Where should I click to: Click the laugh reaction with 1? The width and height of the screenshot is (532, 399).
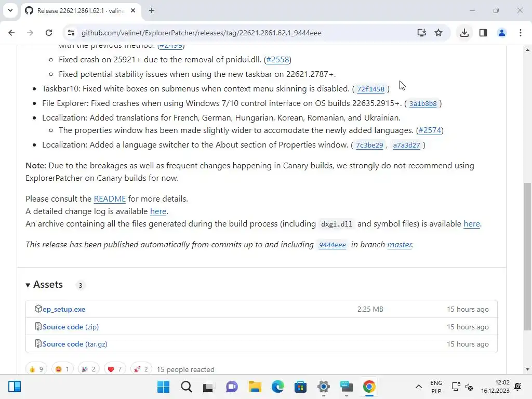[62, 369]
